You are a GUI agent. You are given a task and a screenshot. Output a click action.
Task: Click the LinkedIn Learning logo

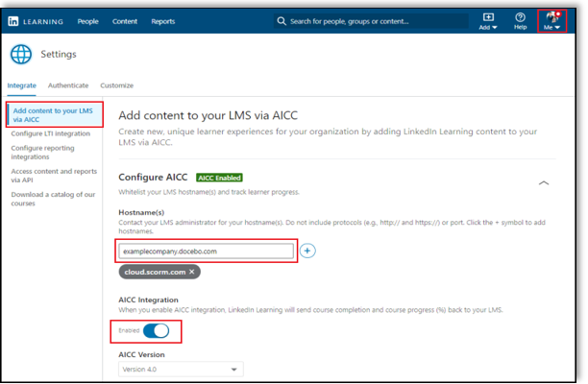pos(36,21)
